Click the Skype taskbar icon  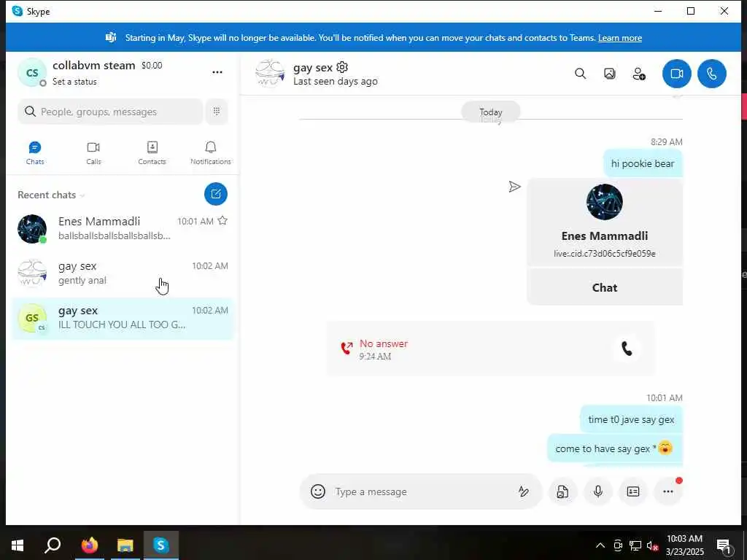point(161,545)
